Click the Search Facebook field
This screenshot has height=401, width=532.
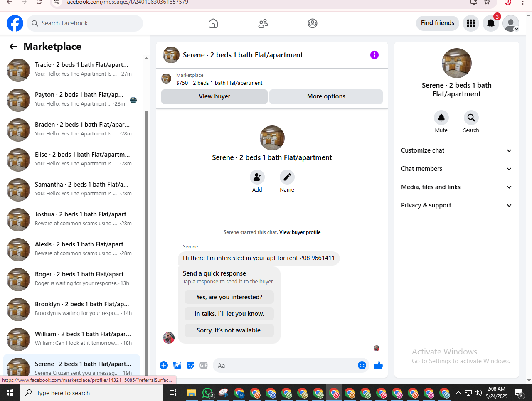coord(85,23)
